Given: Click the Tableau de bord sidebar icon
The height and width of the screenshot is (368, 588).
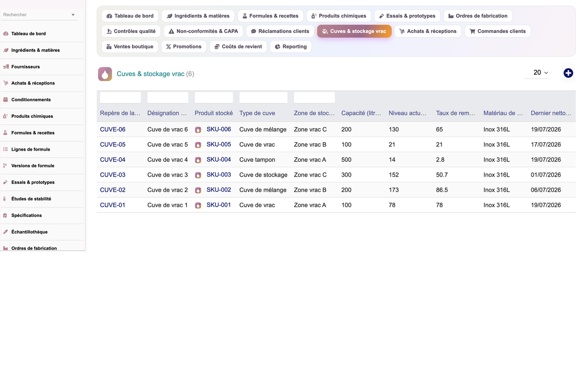Looking at the screenshot, I should (x=6, y=34).
